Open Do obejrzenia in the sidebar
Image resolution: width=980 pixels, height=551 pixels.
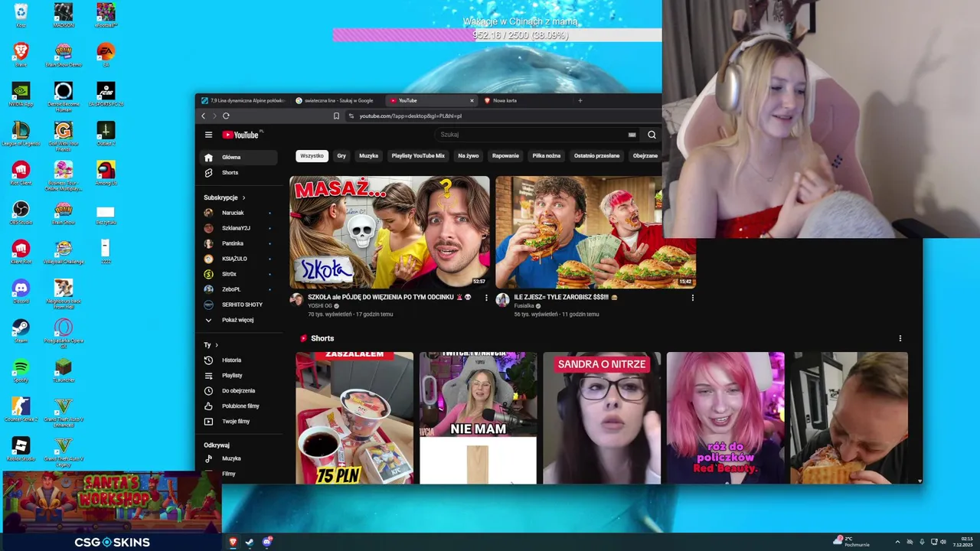pos(239,391)
